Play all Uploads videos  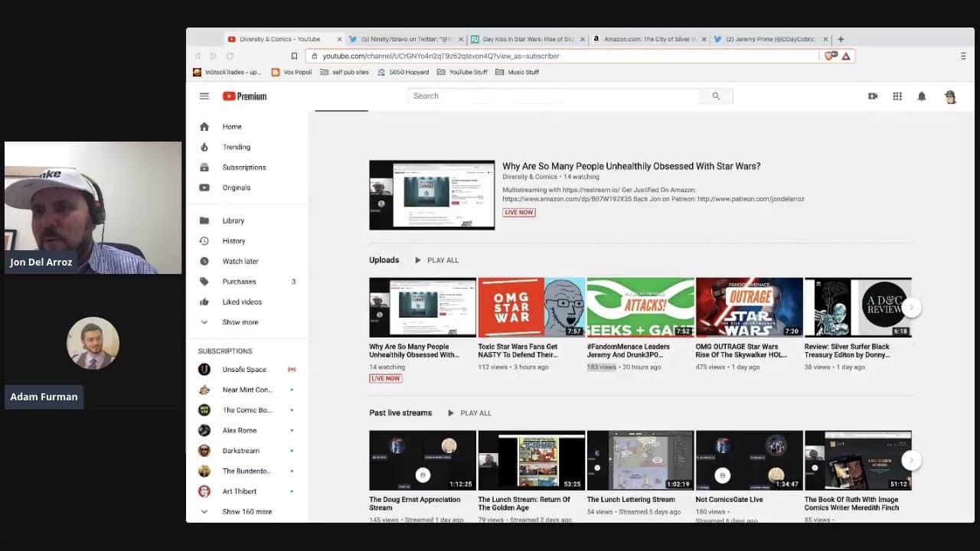(436, 260)
